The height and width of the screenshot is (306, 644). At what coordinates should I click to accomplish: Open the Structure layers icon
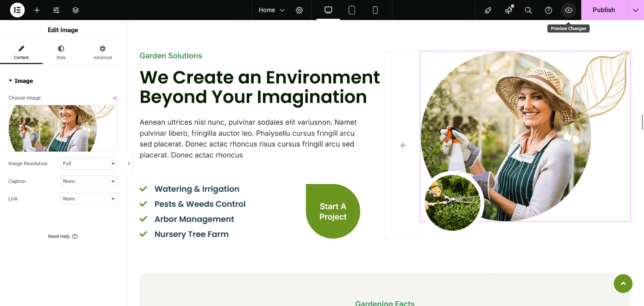pos(75,10)
